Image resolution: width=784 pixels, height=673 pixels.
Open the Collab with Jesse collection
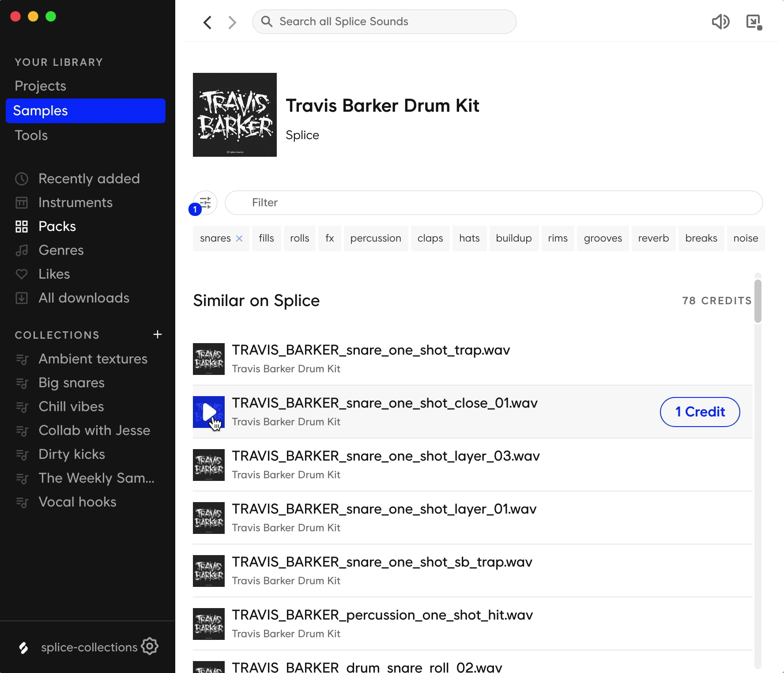point(94,431)
